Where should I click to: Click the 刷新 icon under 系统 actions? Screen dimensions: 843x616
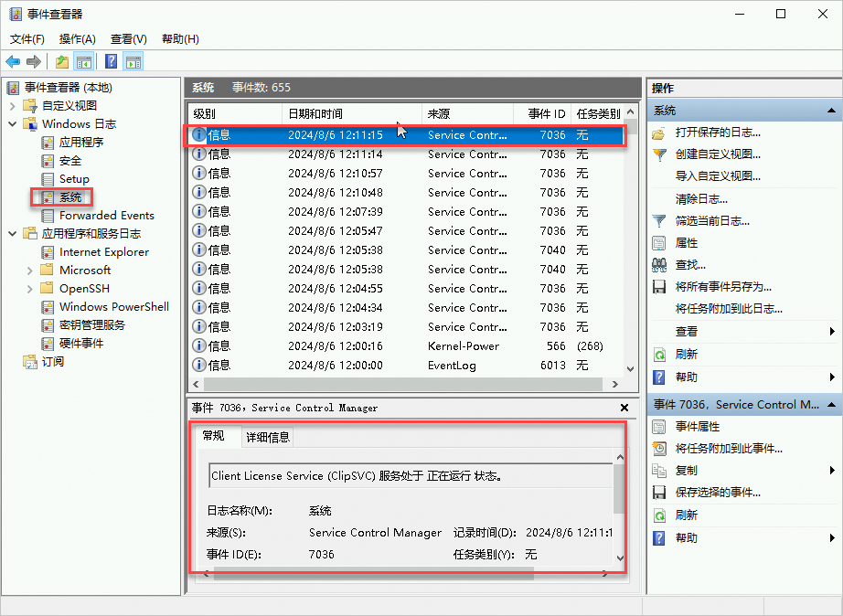(x=660, y=354)
